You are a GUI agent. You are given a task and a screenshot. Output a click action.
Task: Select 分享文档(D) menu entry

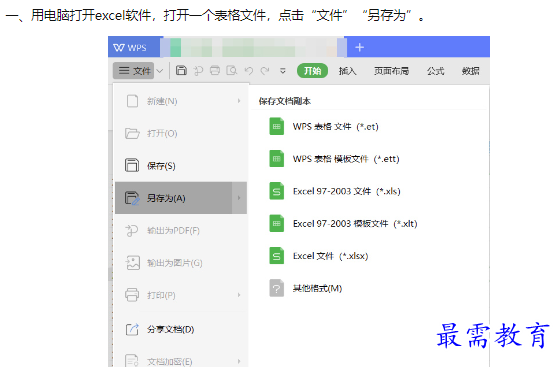(x=181, y=329)
